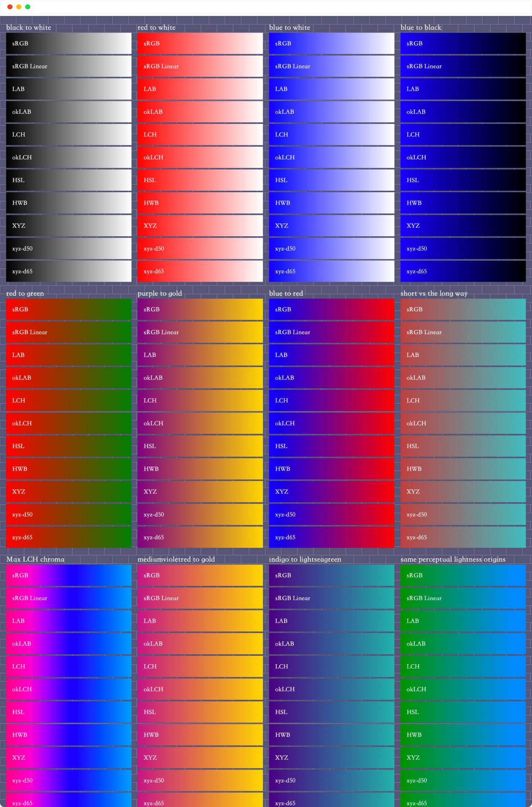Select the LCH gradient under blue to white
This screenshot has width=532, height=807.
332,135
